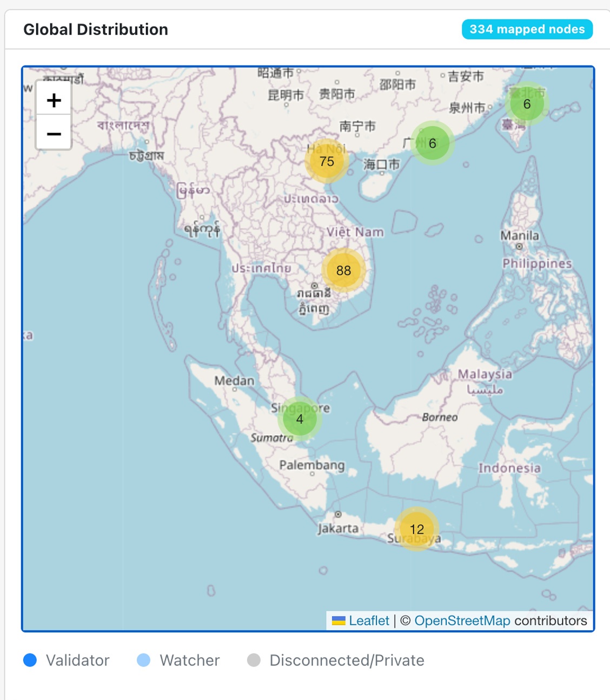Click the Palembang label on the map
The height and width of the screenshot is (700, 610).
pyautogui.click(x=312, y=465)
